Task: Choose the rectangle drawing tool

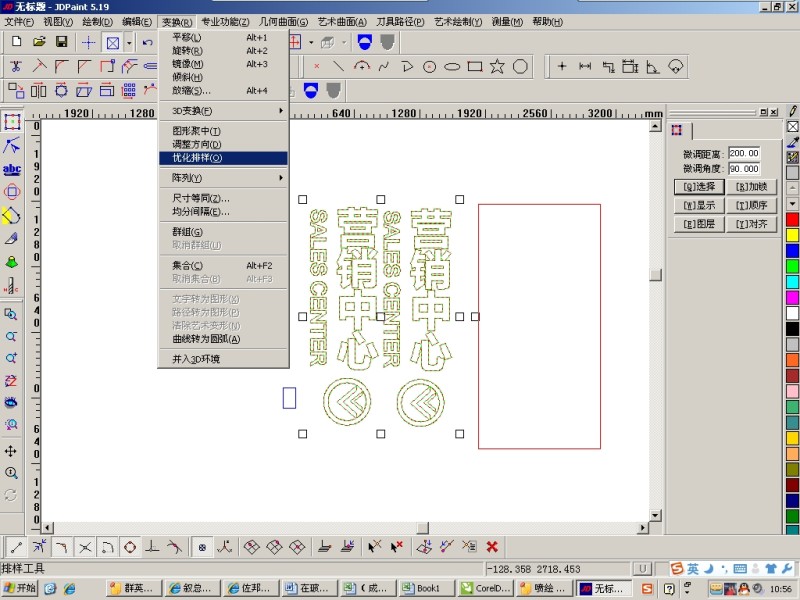Action: pyautogui.click(x=475, y=67)
